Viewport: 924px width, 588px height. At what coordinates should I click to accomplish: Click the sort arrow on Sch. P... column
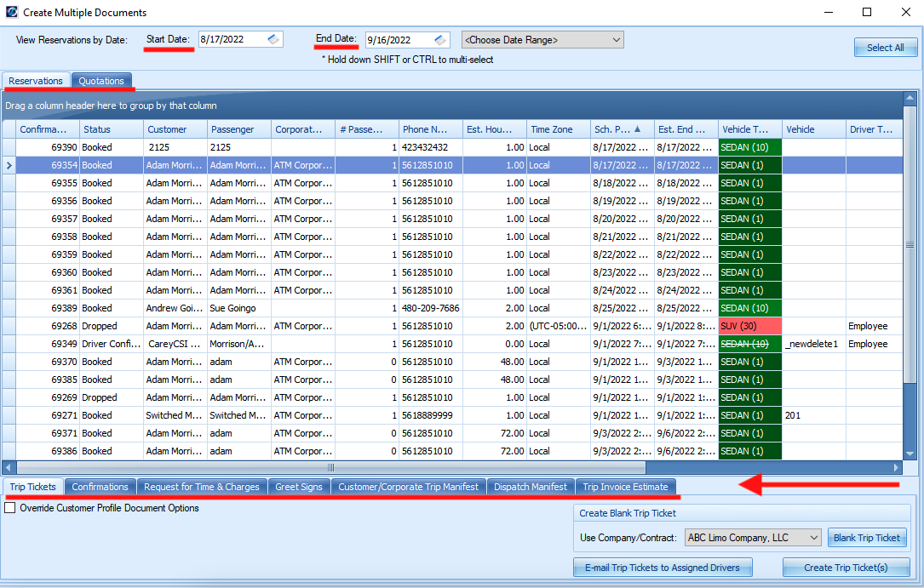point(637,128)
